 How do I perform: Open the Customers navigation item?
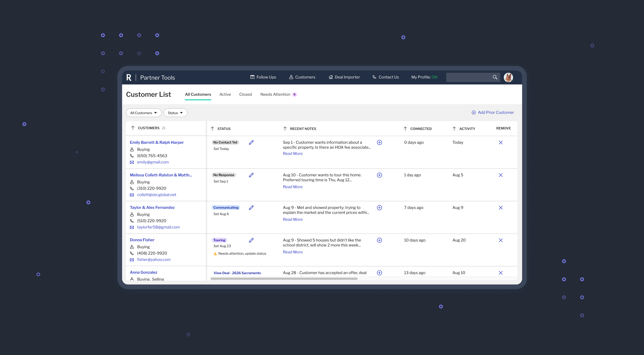(x=302, y=77)
